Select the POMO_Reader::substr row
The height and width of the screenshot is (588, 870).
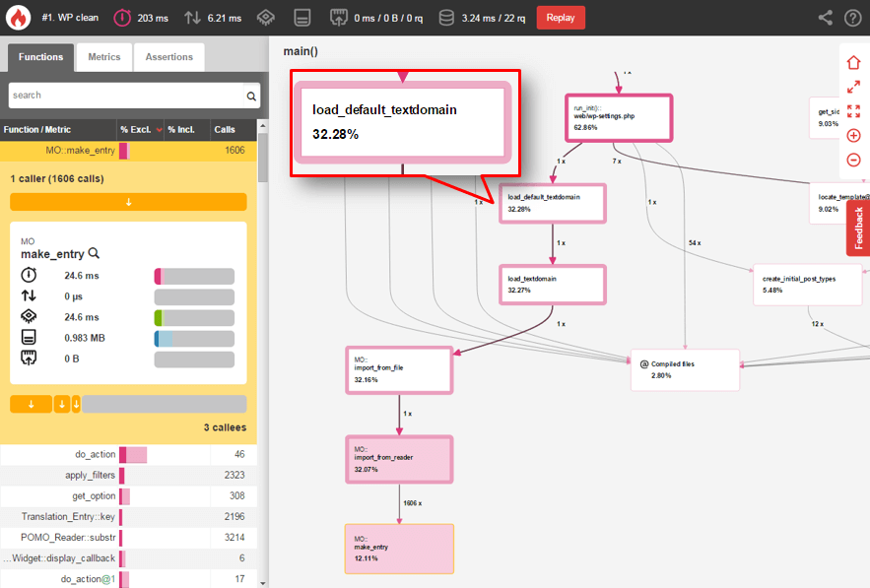(x=128, y=538)
